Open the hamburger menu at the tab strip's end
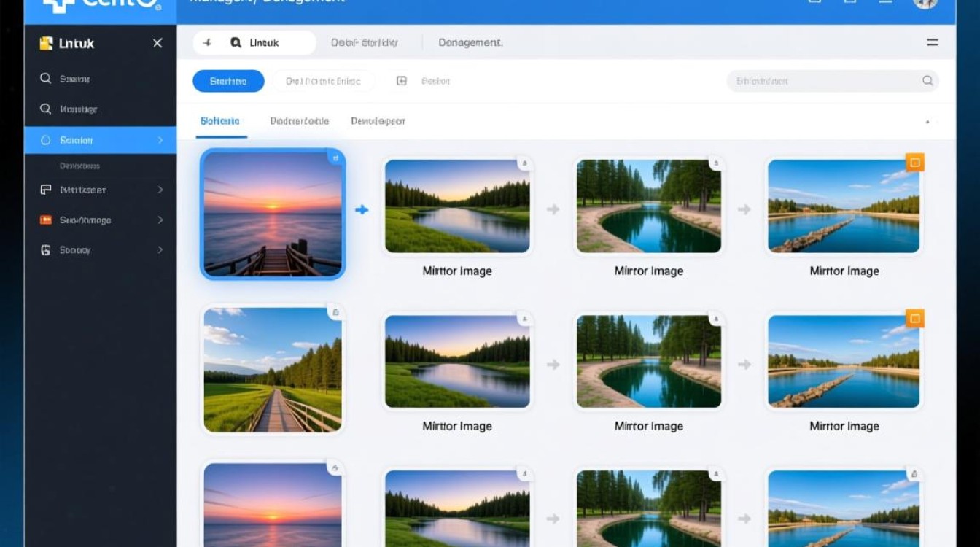The width and height of the screenshot is (980, 547). coord(933,43)
